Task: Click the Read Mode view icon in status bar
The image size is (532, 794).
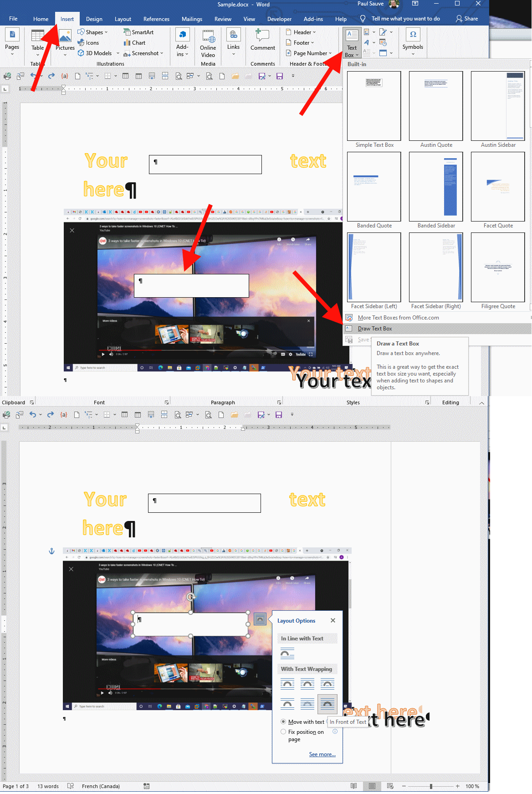Action: click(354, 786)
